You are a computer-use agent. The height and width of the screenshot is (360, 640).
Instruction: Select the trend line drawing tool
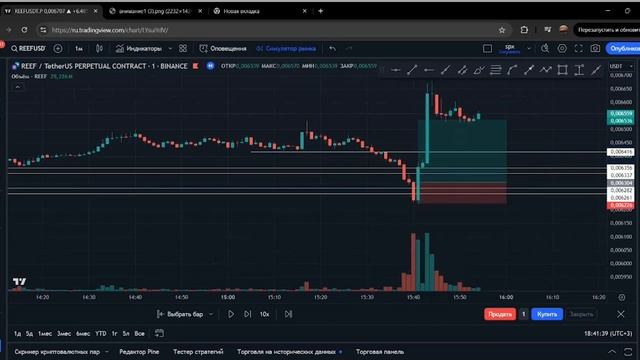tap(412, 70)
